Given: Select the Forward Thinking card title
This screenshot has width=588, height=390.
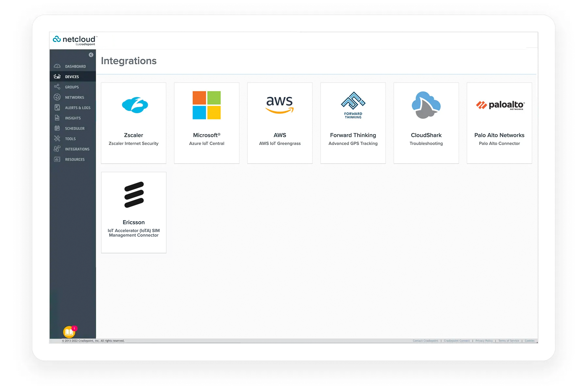Looking at the screenshot, I should (x=353, y=135).
